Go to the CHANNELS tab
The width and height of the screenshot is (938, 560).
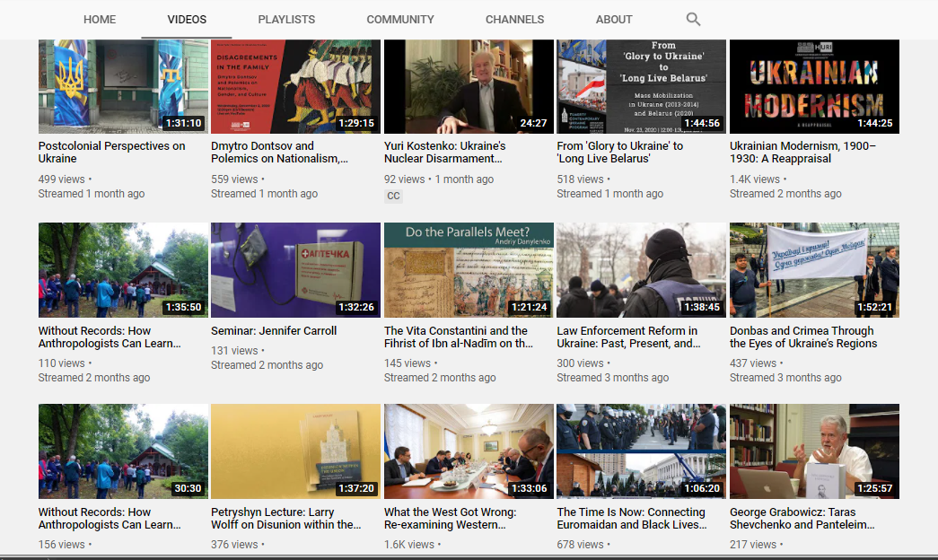tap(514, 19)
